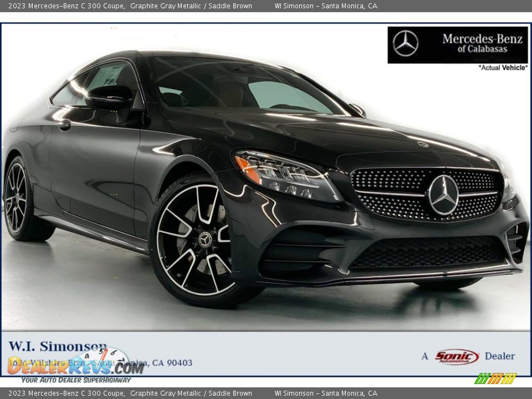
Task: Click the Sonic Automotive logo
Action: pyautogui.click(x=457, y=356)
